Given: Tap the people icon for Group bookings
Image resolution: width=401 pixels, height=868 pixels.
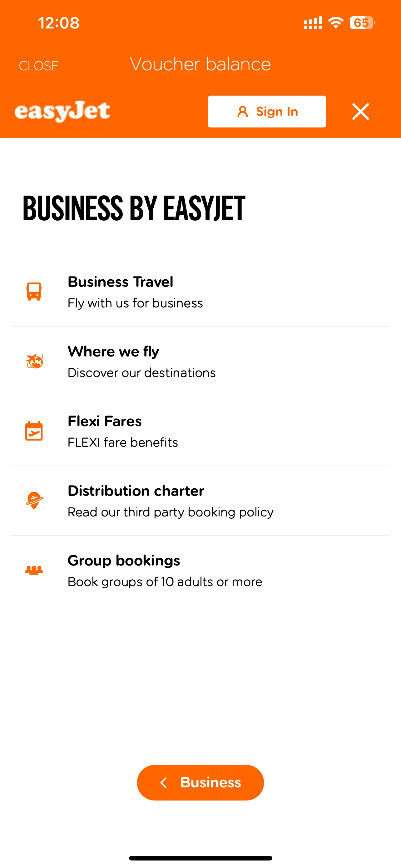Looking at the screenshot, I should [x=34, y=570].
